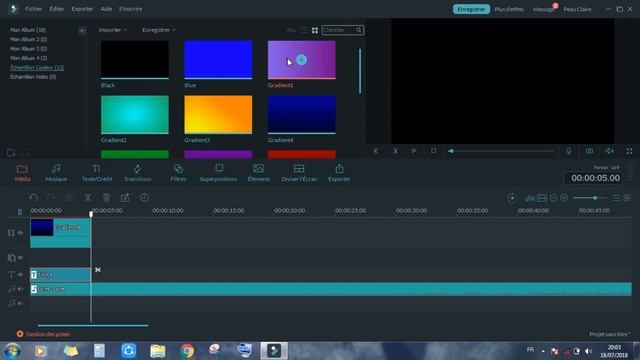Switch skin with Peau Claire
The width and height of the screenshot is (640, 360).
tap(577, 9)
